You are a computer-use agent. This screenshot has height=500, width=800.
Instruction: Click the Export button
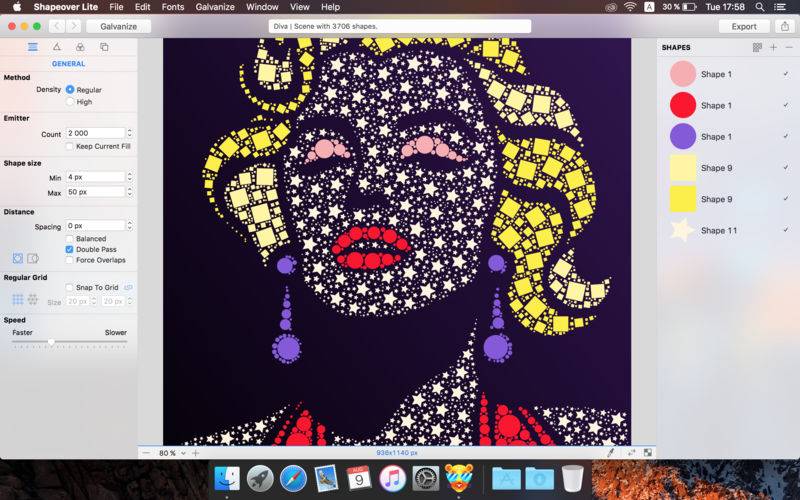click(744, 27)
